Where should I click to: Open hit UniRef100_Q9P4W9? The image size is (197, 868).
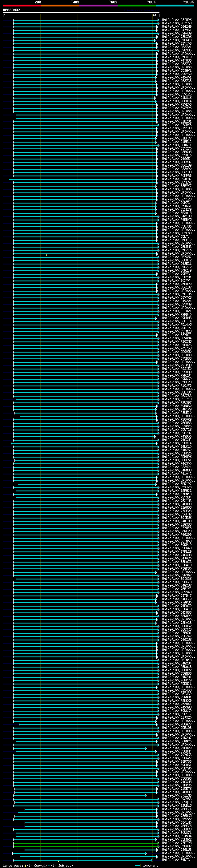177,33
